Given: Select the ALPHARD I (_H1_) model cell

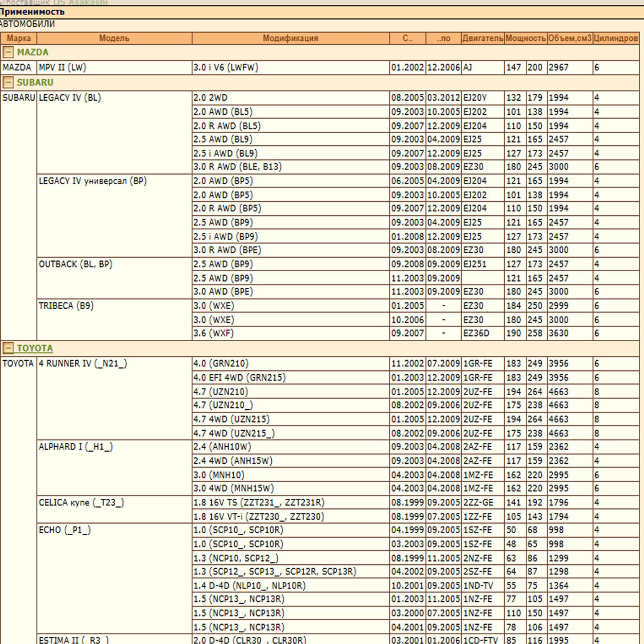Looking at the screenshot, I should (x=76, y=447).
